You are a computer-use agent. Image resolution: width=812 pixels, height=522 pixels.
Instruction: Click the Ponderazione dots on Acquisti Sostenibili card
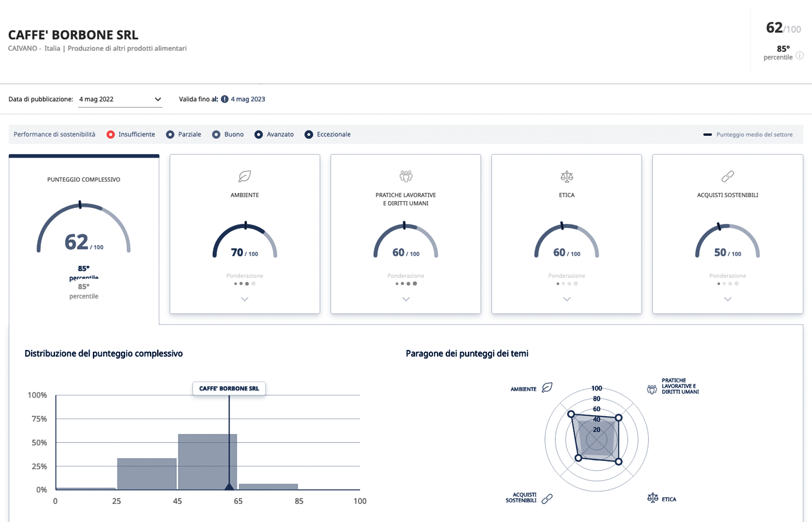(x=728, y=284)
